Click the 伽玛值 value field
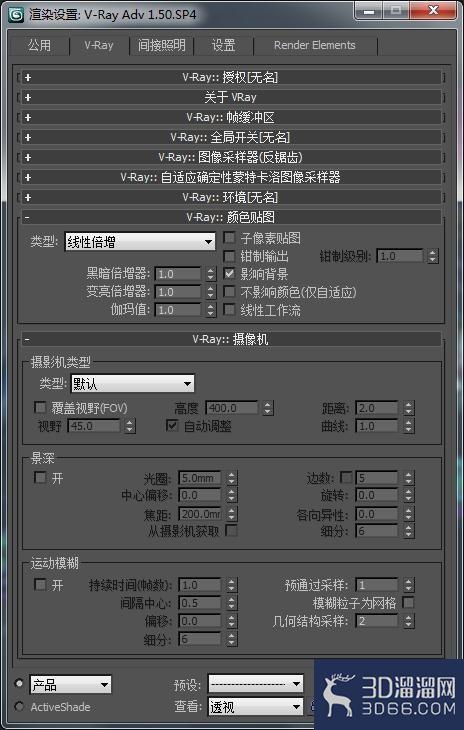 [x=178, y=310]
